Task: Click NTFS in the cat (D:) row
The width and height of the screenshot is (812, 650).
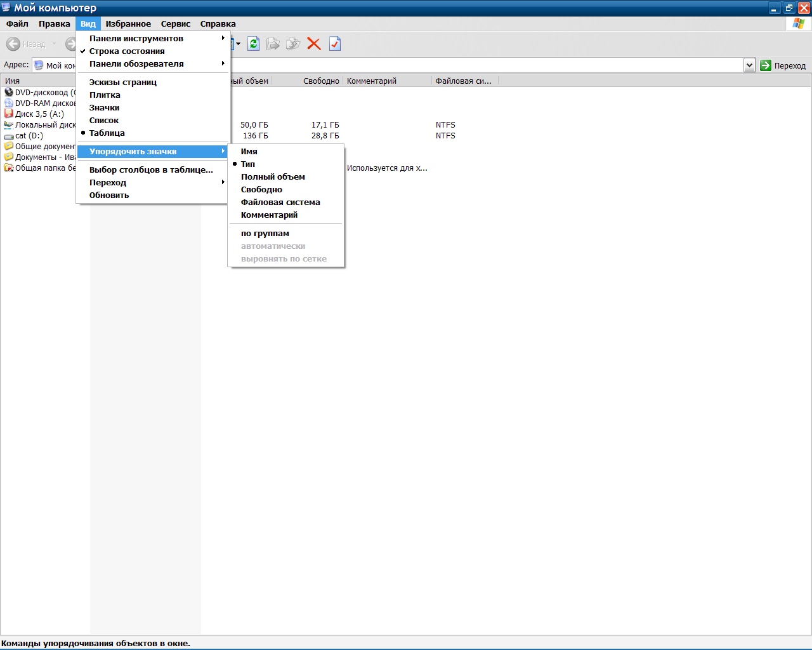Action: pyautogui.click(x=445, y=136)
